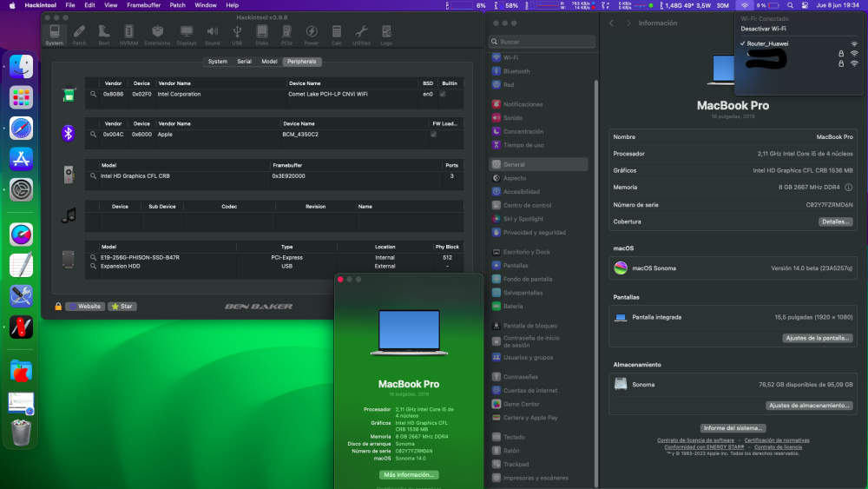Open the Patch menu in menu bar

177,5
